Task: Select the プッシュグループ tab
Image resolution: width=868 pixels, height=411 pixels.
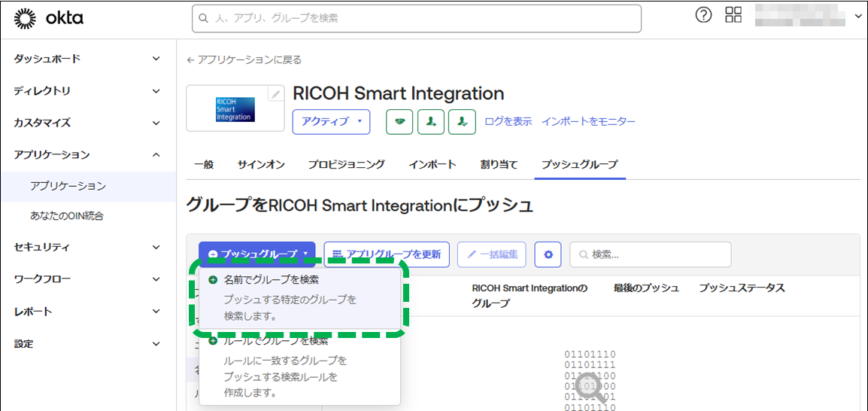Action: tap(580, 165)
